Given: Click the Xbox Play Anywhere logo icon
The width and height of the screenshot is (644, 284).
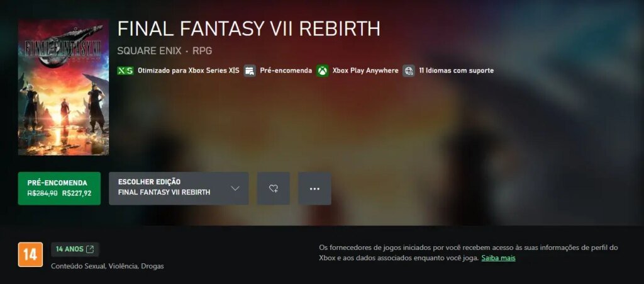Looking at the screenshot, I should coord(323,71).
